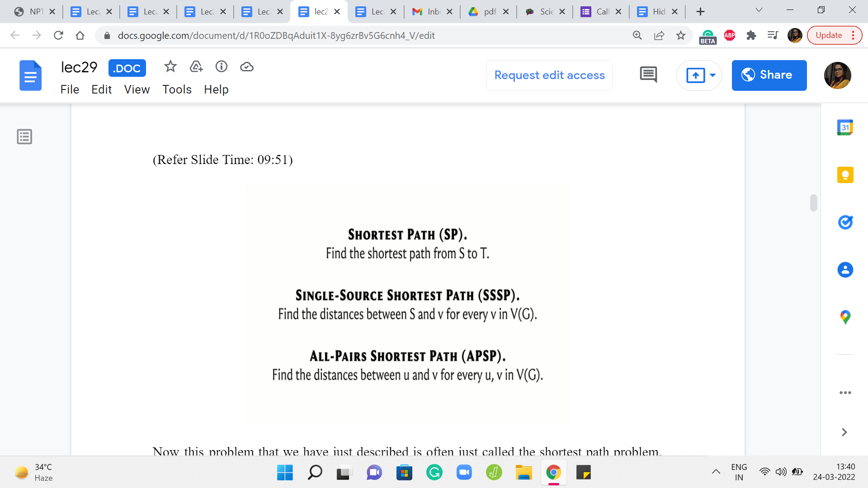Open Google Keep side panel
The width and height of the screenshot is (868, 488).
coord(845,175)
